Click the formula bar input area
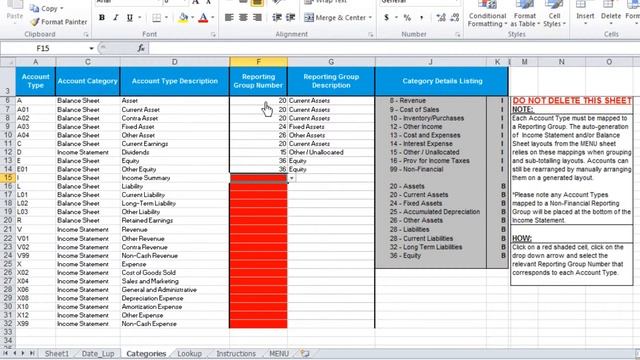The height and width of the screenshot is (360, 640). [394, 48]
